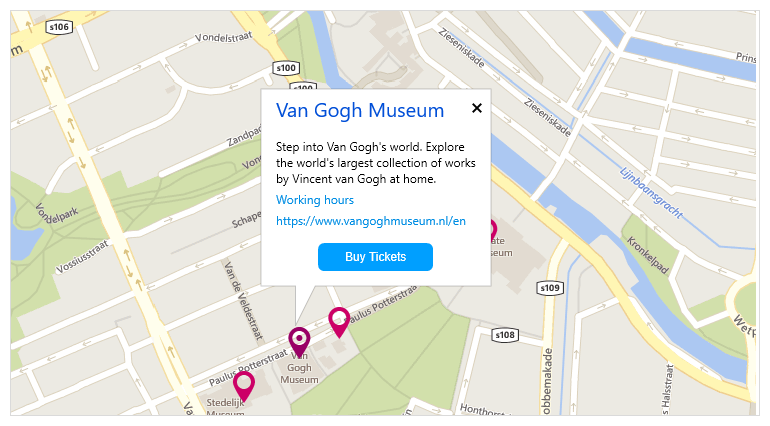Open the Working hours link

[315, 200]
